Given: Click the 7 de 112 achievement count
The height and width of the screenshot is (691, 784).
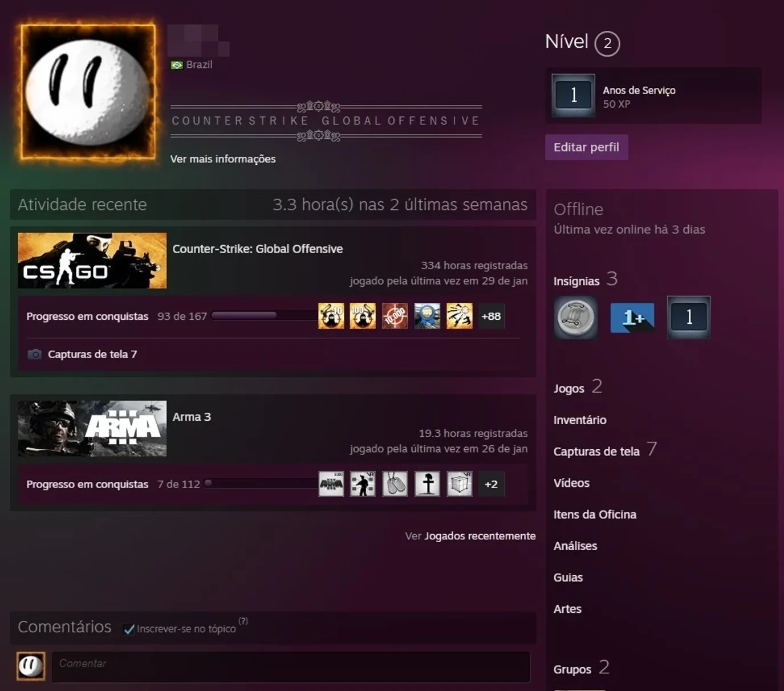Looking at the screenshot, I should [x=178, y=484].
